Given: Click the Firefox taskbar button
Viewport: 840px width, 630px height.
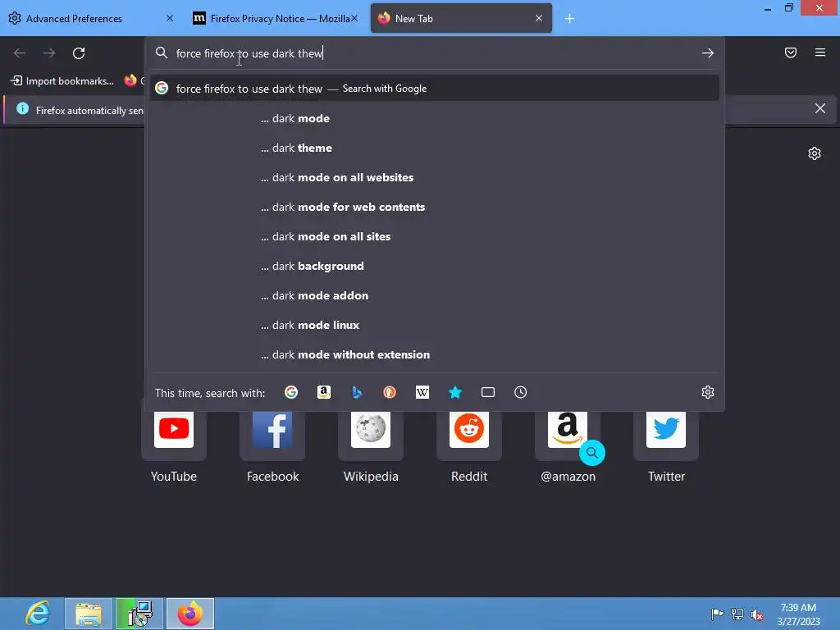Looking at the screenshot, I should click(x=190, y=614).
